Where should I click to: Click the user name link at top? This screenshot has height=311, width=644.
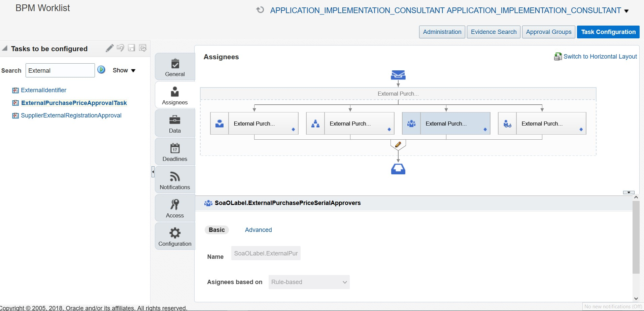pyautogui.click(x=445, y=10)
